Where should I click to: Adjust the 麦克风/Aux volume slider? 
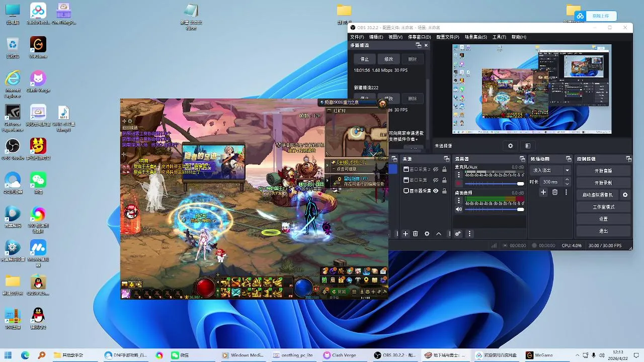(495, 184)
